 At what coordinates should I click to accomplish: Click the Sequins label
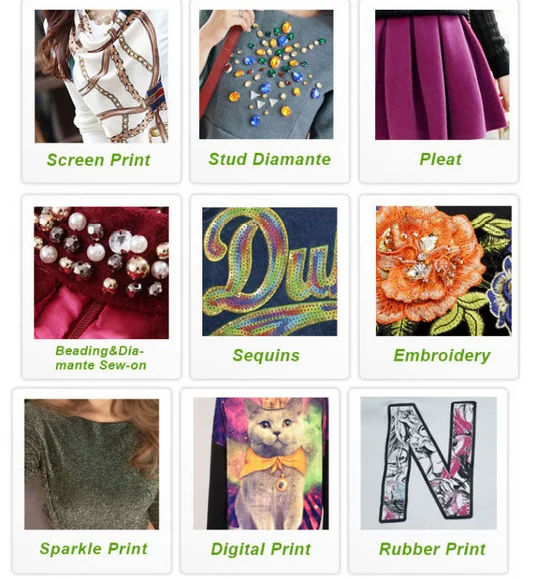266,355
